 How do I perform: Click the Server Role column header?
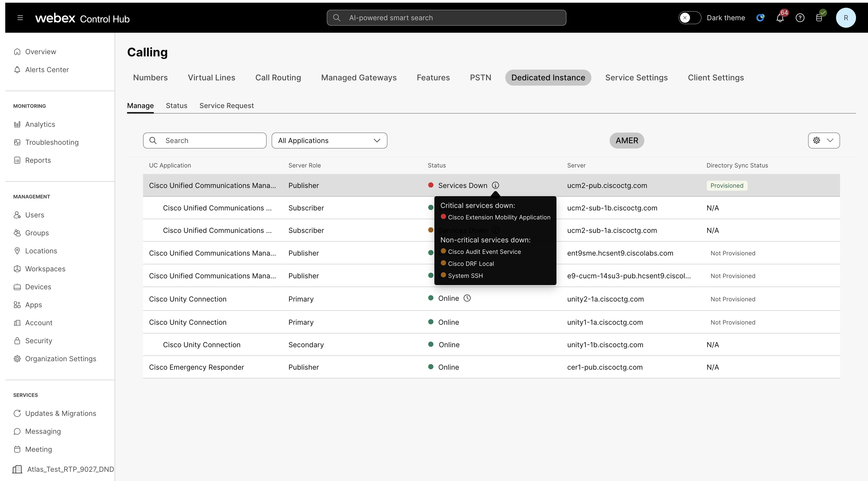305,165
